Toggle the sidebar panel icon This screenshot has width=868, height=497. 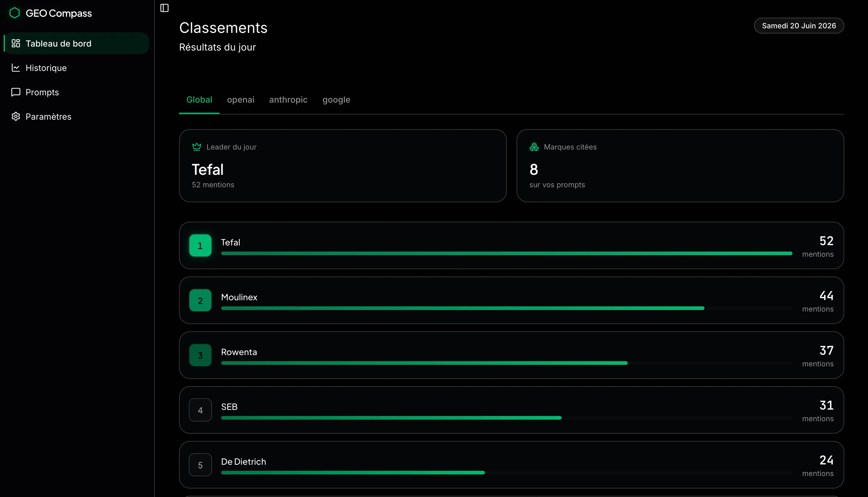[164, 8]
